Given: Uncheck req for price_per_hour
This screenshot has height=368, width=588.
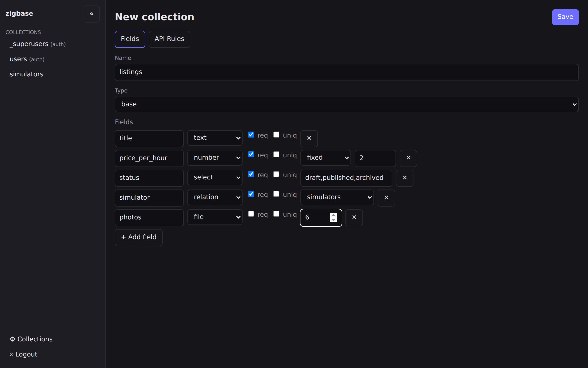Looking at the screenshot, I should 251,155.
